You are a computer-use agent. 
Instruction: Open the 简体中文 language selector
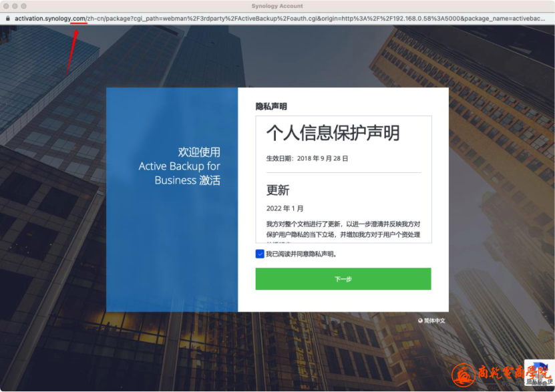pos(431,321)
